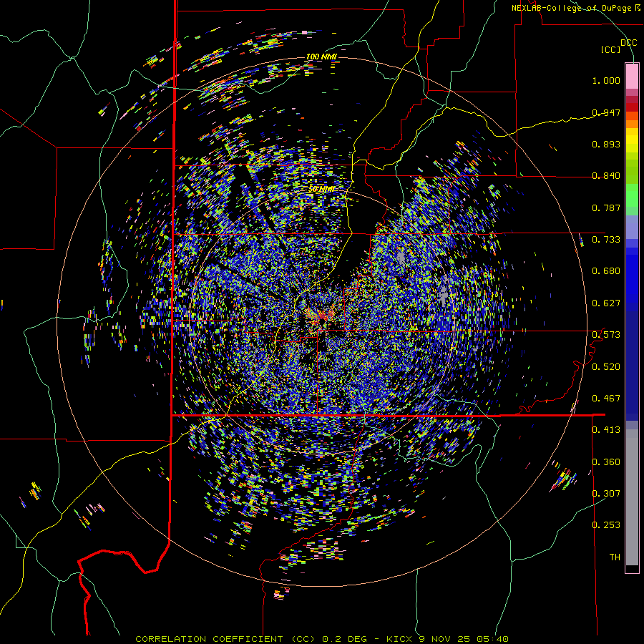
Task: Select the 0.253 scale value
Action: [x=606, y=525]
